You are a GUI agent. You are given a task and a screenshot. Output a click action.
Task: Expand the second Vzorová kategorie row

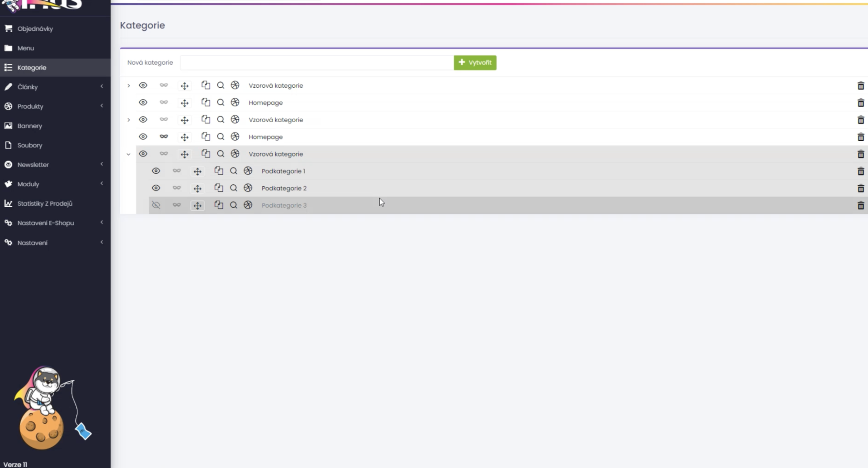[x=128, y=120]
